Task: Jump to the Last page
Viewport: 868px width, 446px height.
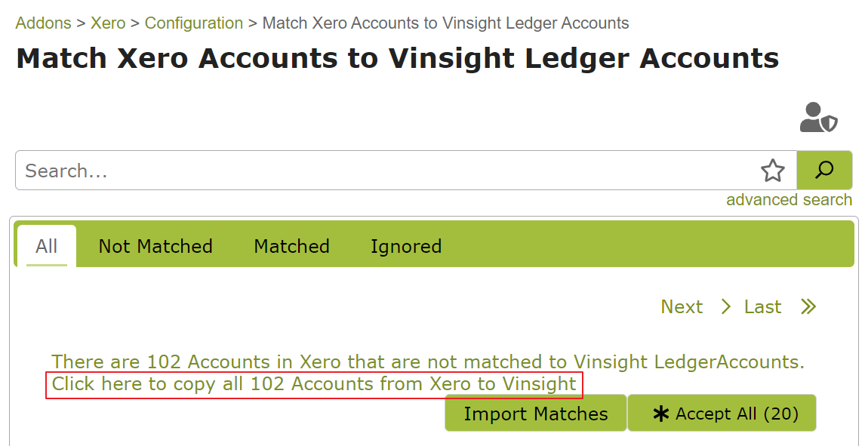Action: 762,306
